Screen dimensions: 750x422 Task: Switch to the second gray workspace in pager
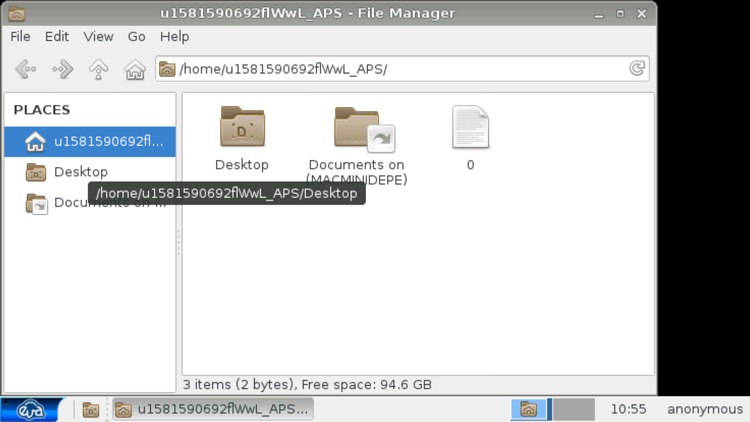tap(574, 410)
